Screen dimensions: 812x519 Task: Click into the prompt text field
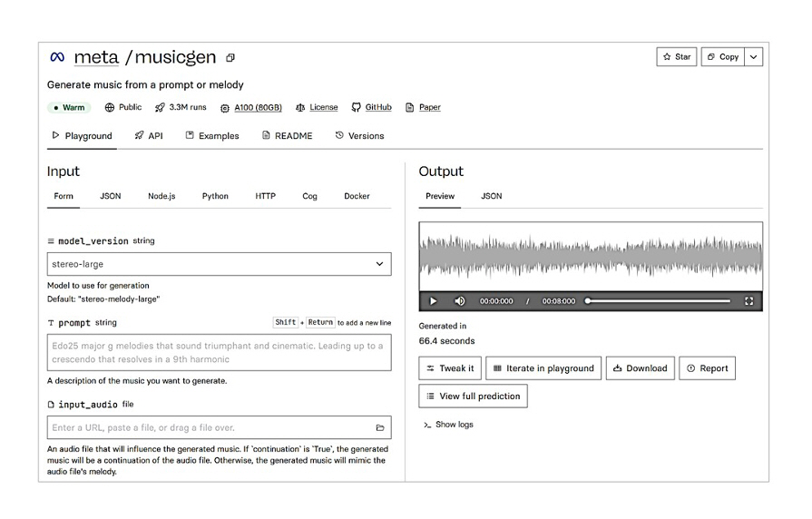(x=219, y=352)
